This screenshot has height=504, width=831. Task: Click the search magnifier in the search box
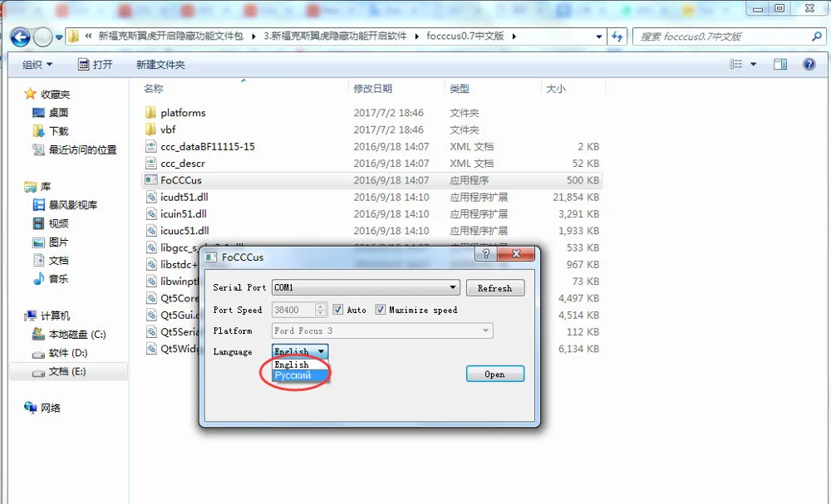click(817, 37)
